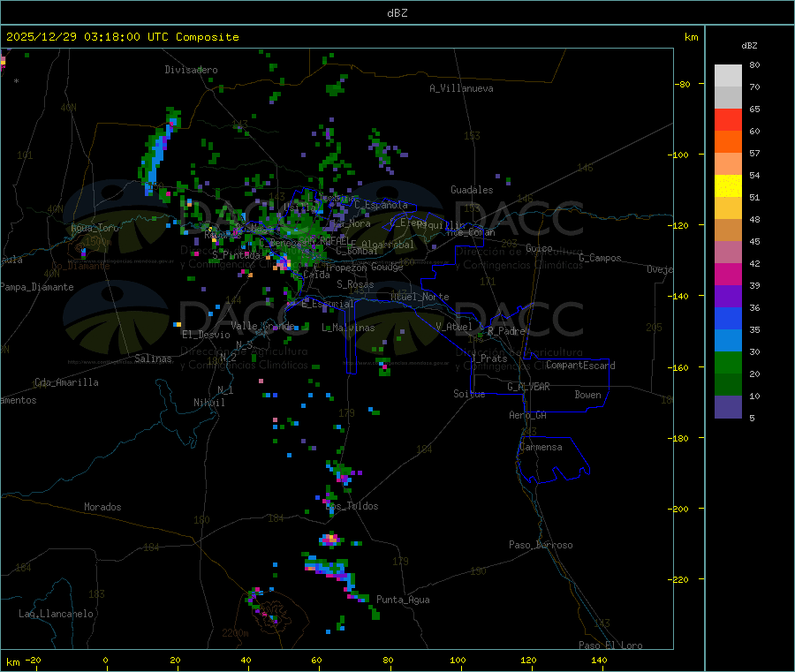Pick the amber swatch below 51
Screen dimensions: 795x672
point(728,208)
